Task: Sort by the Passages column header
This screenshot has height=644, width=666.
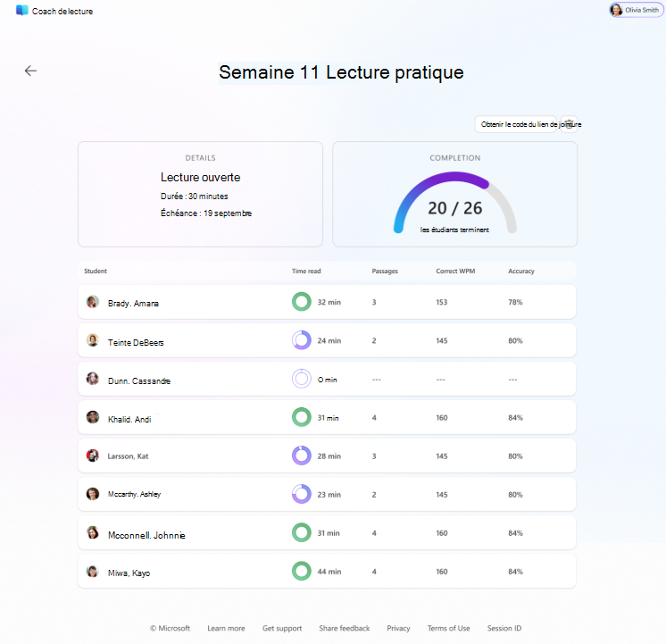Action: click(x=385, y=271)
